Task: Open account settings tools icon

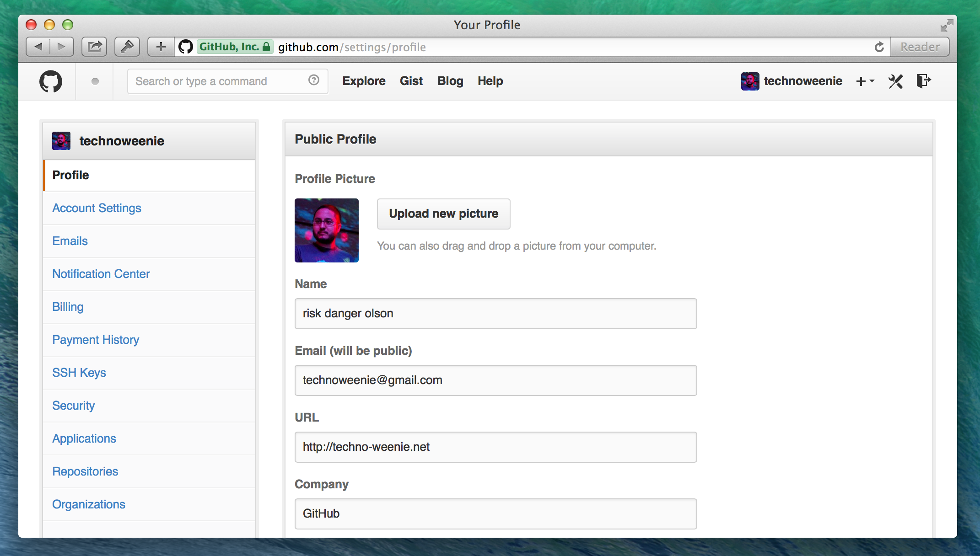Action: [x=895, y=81]
